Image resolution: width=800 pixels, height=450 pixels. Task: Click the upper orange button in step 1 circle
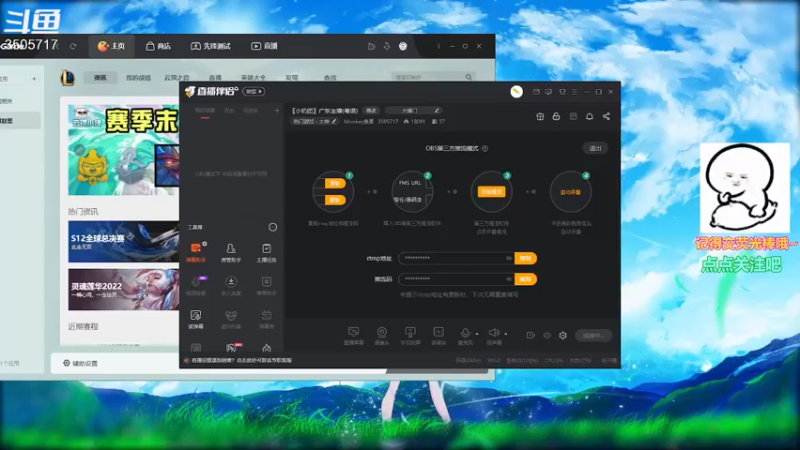335,183
